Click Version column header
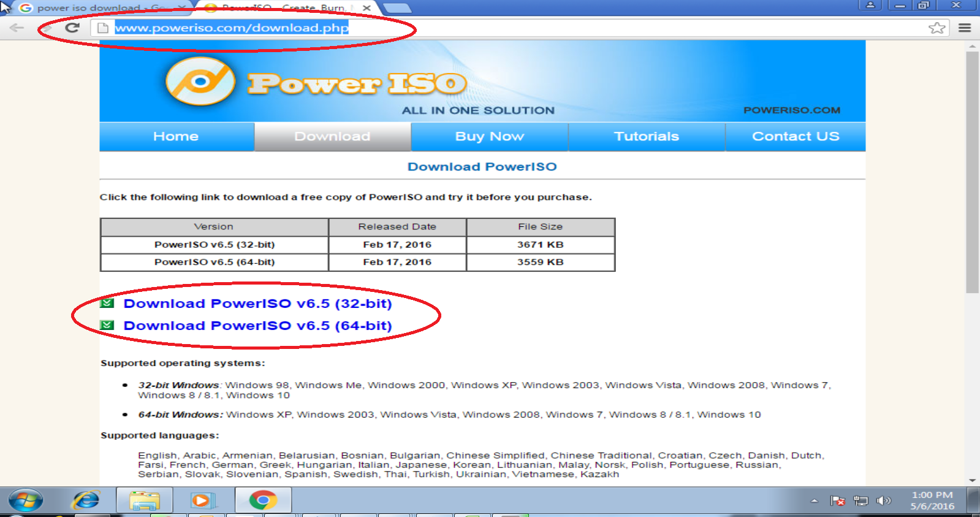This screenshot has width=980, height=517. pyautogui.click(x=214, y=227)
